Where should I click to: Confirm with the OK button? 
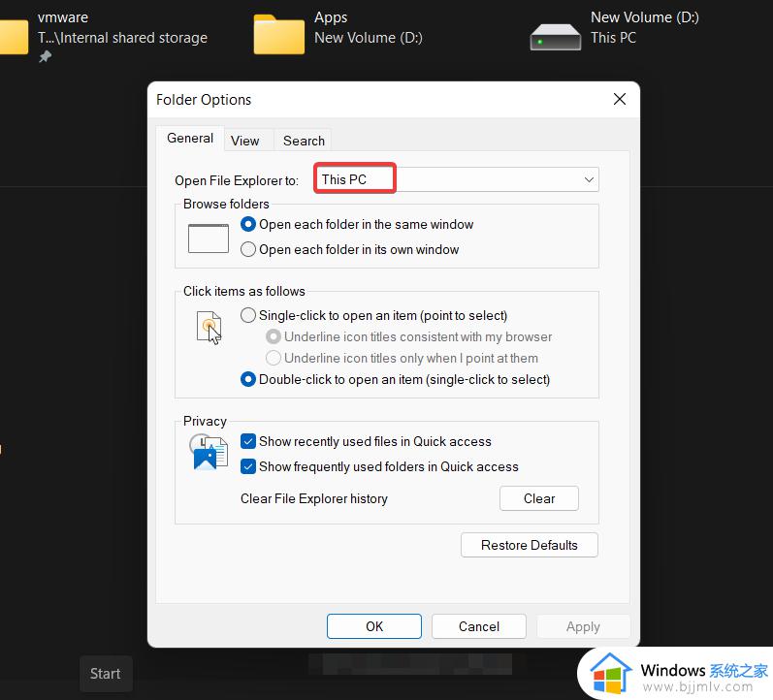coord(374,626)
